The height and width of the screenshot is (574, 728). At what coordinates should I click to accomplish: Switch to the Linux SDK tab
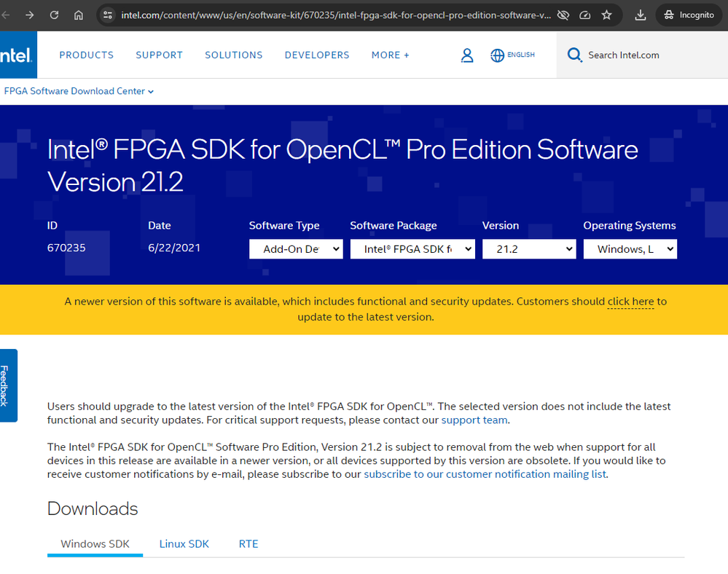(184, 544)
